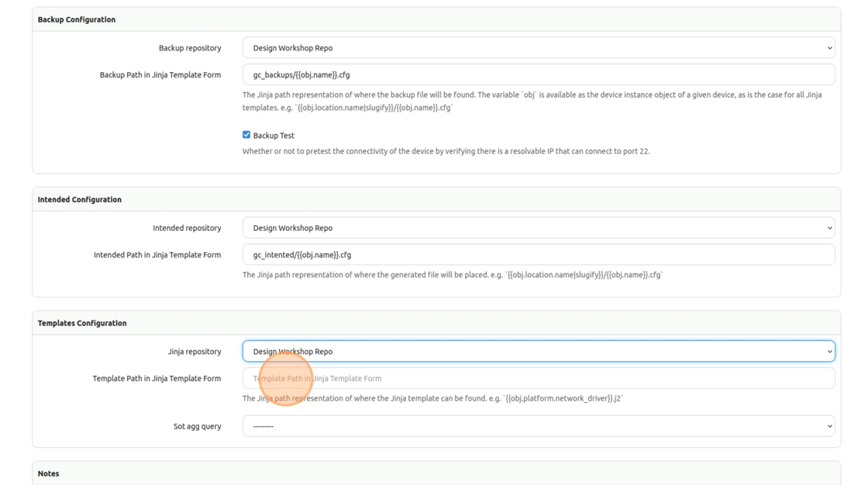Screen dimensions: 868x485
Task: Click the "Backup Path in Jinja Template Form" label
Action: click(x=160, y=75)
